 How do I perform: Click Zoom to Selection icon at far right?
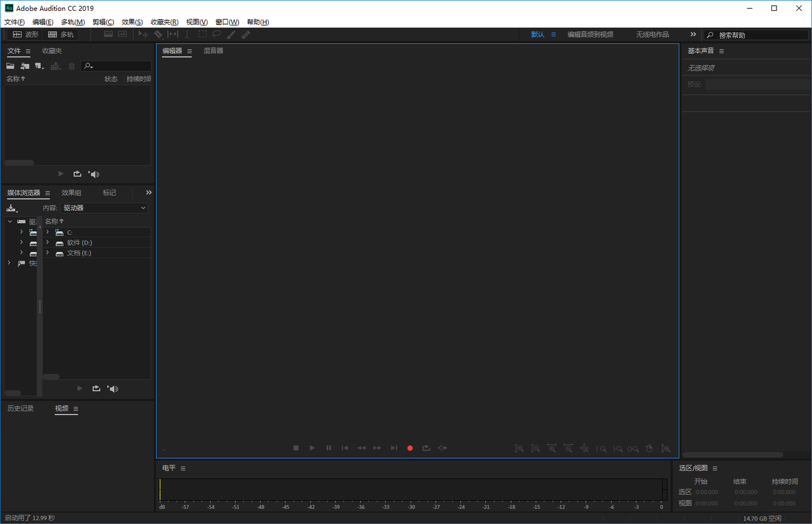pos(666,448)
